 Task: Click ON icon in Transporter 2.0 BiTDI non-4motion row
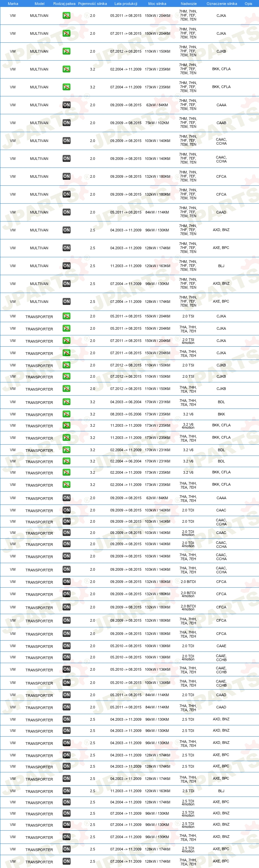click(x=67, y=582)
